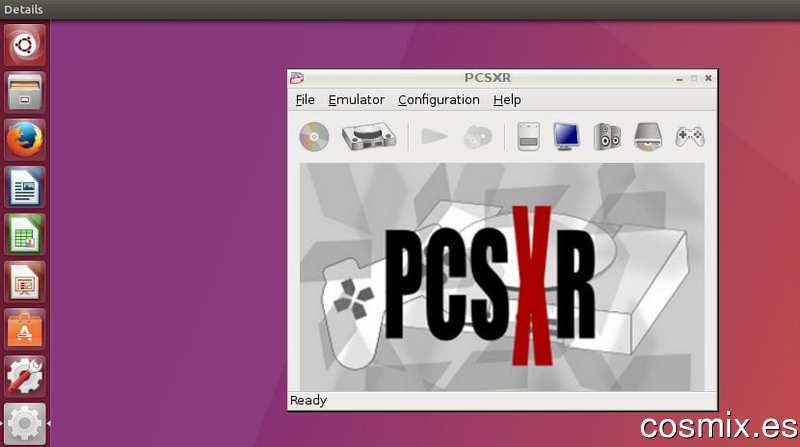Image resolution: width=800 pixels, height=447 pixels.
Task: Open sound configuration speakers icon
Action: (x=607, y=136)
